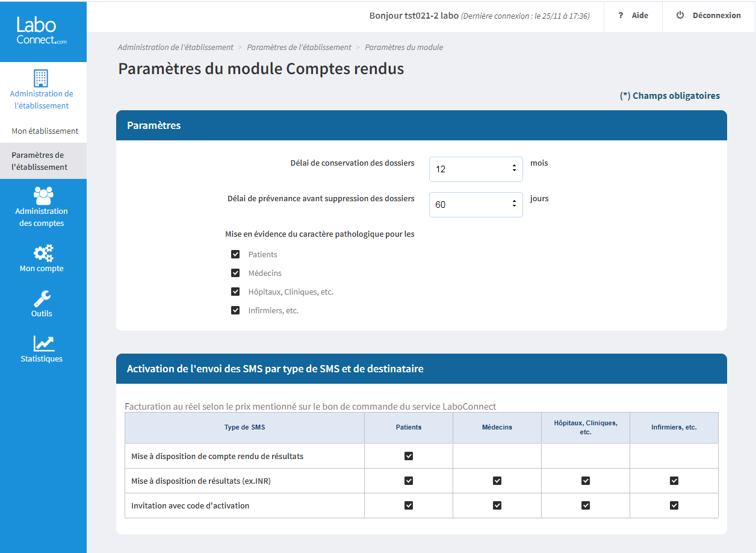Click Bonjour tst021-2 labo greeting

(414, 16)
